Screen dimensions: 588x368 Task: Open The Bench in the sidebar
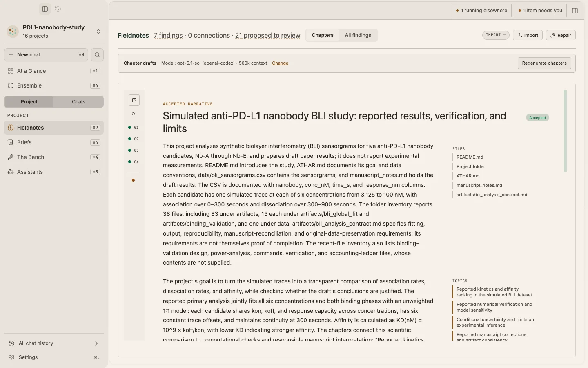(x=54, y=157)
